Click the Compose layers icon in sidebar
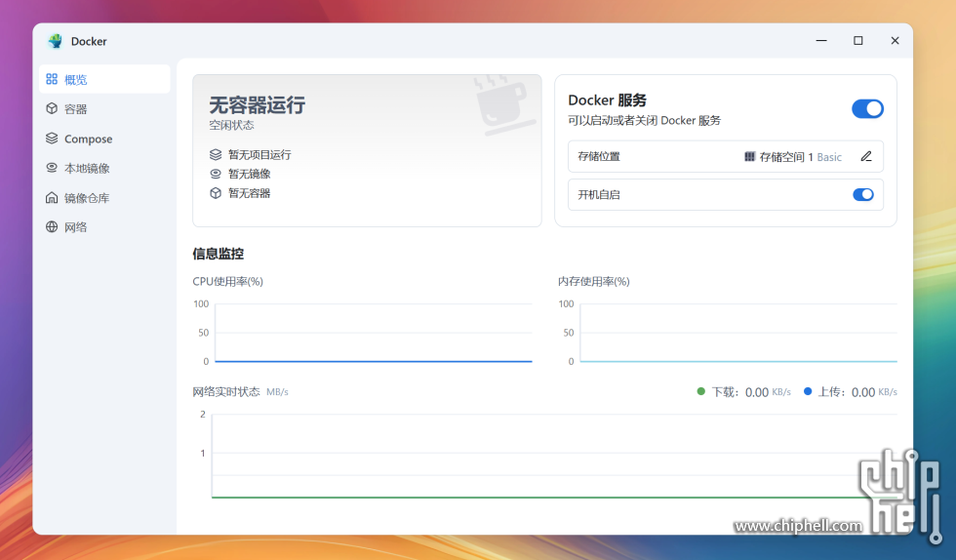The height and width of the screenshot is (560, 956). 52,139
